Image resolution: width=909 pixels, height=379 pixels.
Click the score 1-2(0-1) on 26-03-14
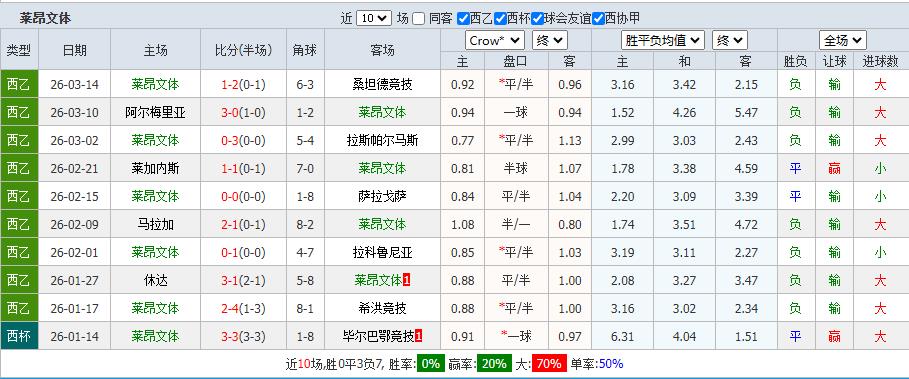(243, 85)
